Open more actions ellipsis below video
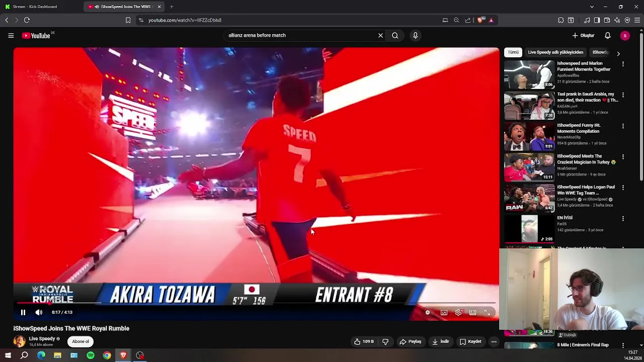This screenshot has width=644, height=362. (494, 341)
